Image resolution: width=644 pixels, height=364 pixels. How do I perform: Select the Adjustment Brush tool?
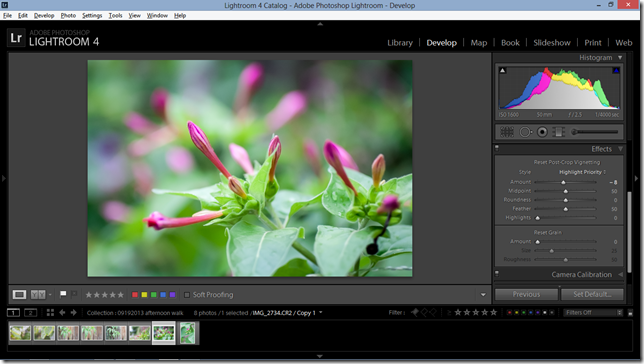click(x=595, y=132)
